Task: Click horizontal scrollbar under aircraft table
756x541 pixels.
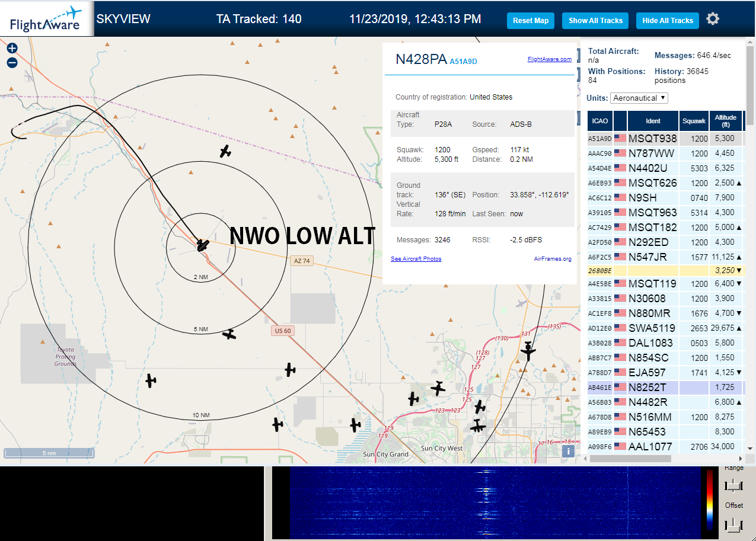Action: pos(631,459)
